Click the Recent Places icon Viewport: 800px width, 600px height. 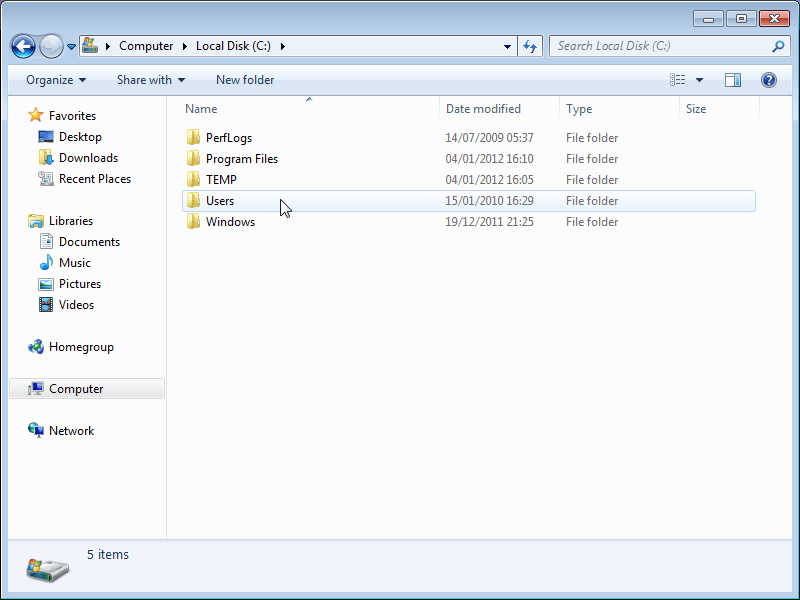coord(46,179)
